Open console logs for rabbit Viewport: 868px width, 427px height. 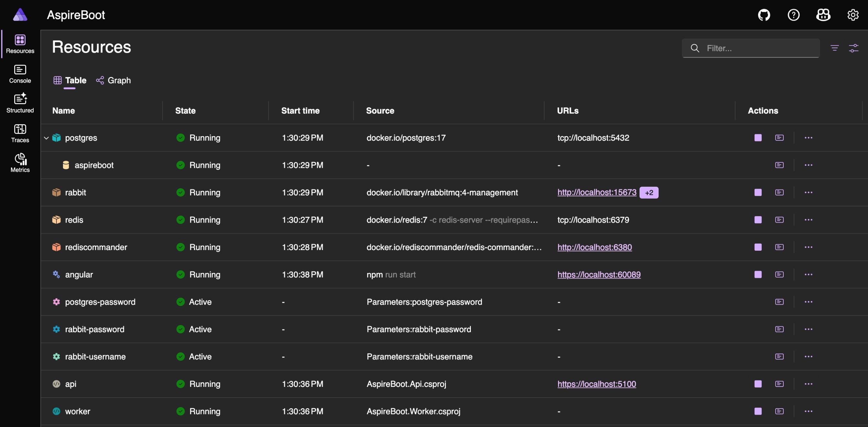click(779, 192)
